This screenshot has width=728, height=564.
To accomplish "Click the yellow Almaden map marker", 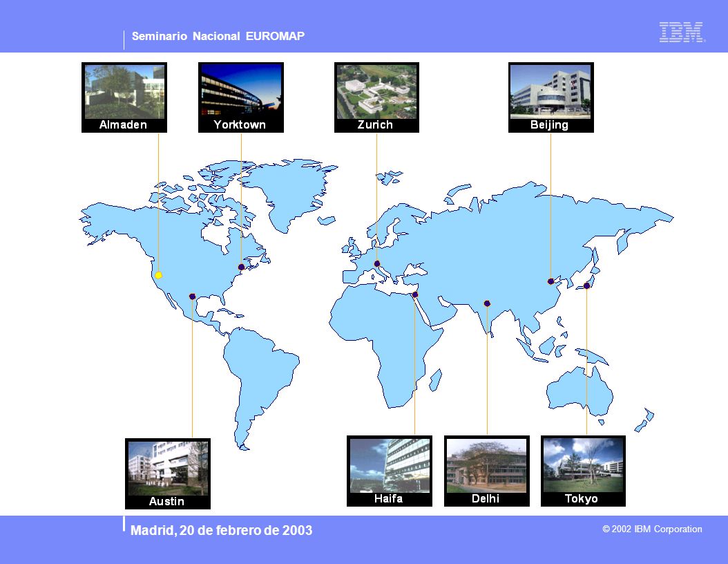I will [x=158, y=275].
